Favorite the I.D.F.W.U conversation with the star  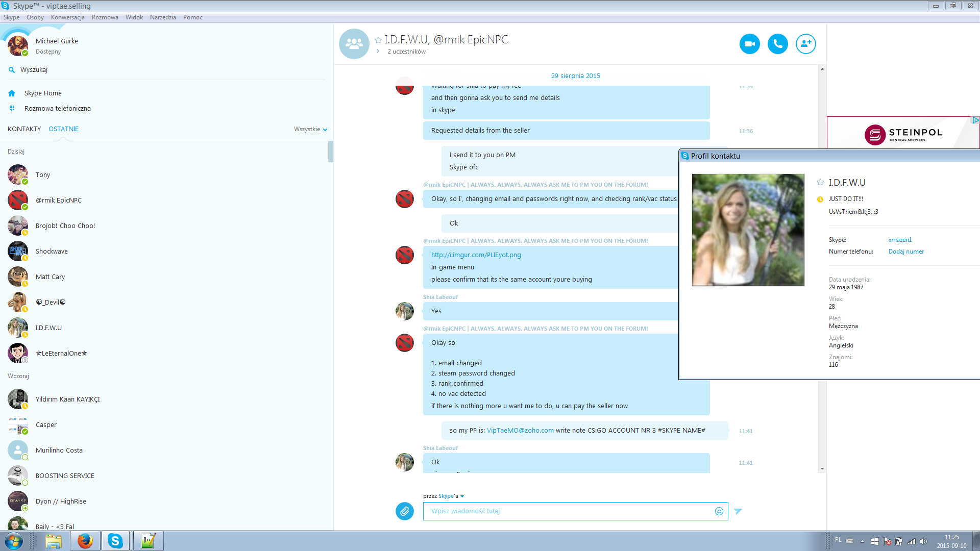tap(378, 40)
